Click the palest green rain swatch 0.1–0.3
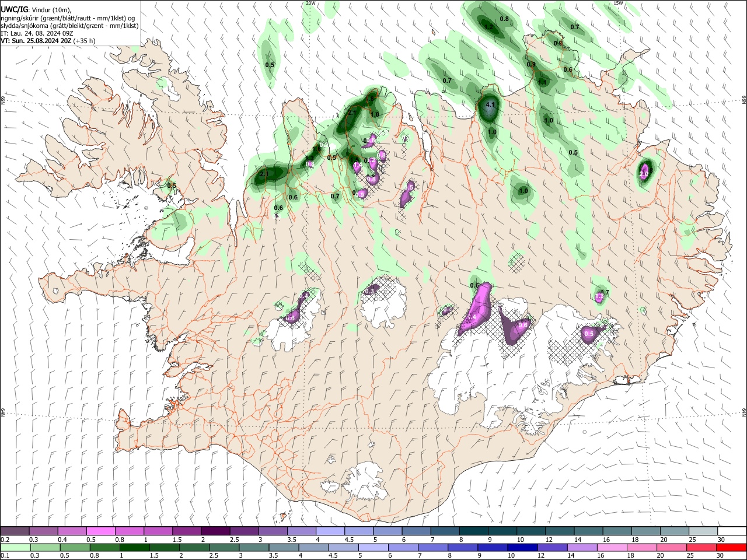This screenshot has width=747, height=560. (x=15, y=547)
